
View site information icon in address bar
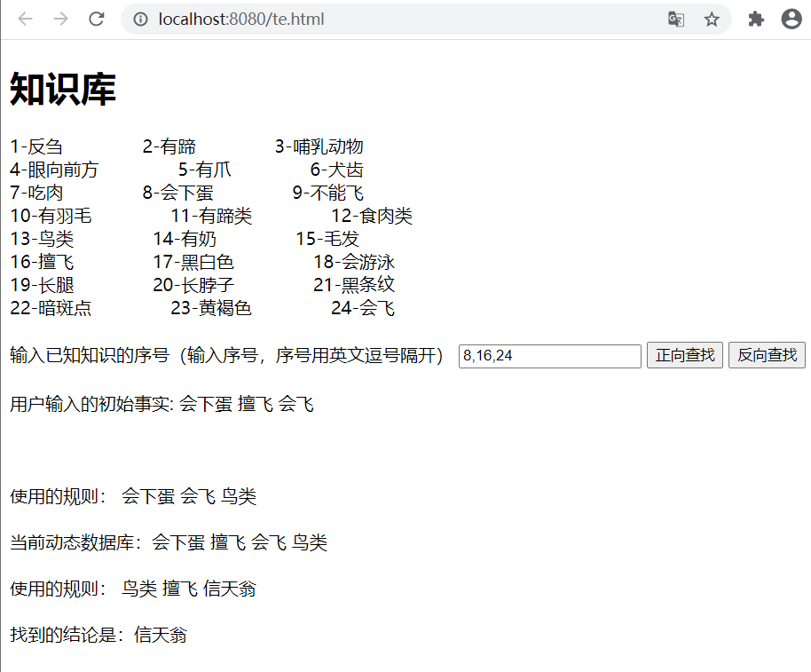pos(140,20)
